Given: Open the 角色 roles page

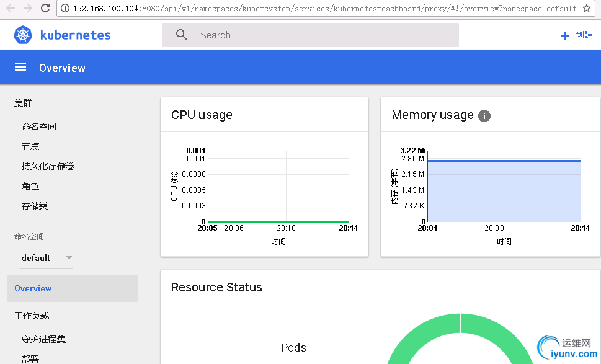Looking at the screenshot, I should (30, 186).
